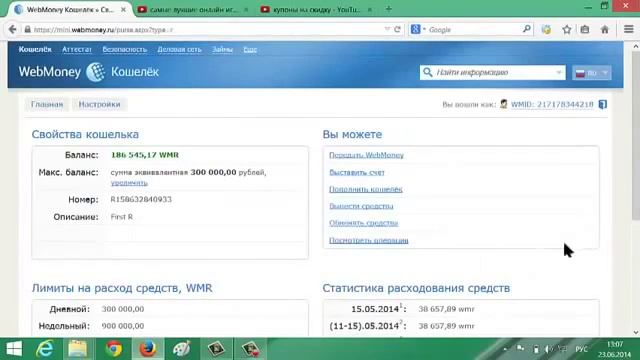This screenshot has height=360, width=640.
Task: Open the Firefox hamburger menu
Action: click(629, 29)
